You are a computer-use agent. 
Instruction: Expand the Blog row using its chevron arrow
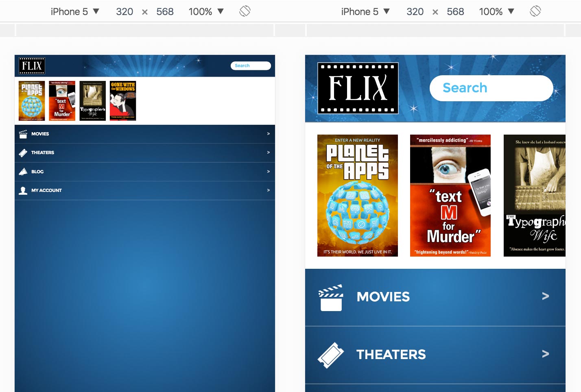pyautogui.click(x=268, y=172)
